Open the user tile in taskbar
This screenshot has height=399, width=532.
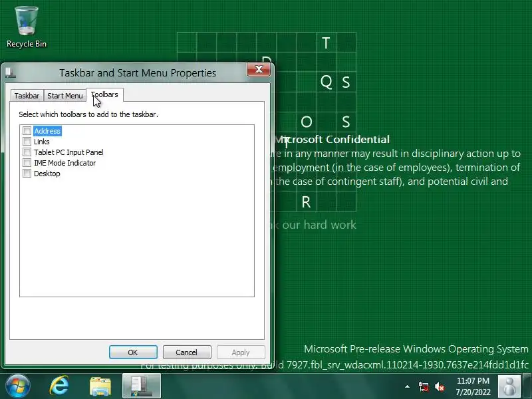coord(509,386)
